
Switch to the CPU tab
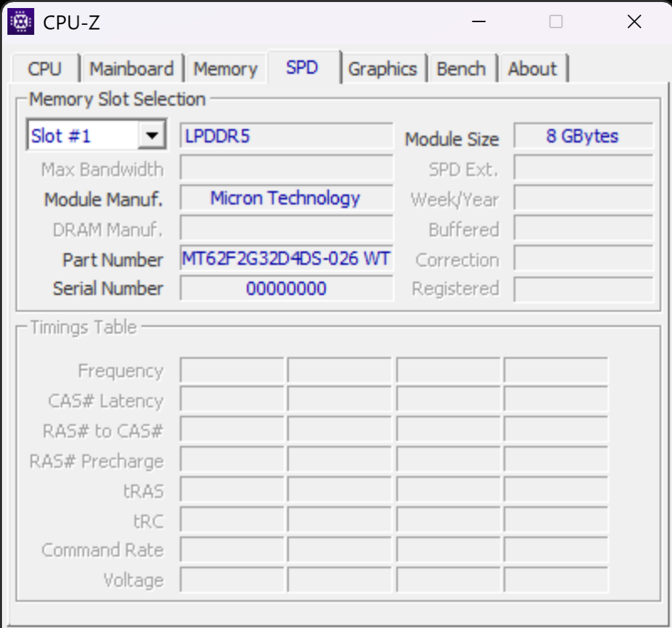45,69
